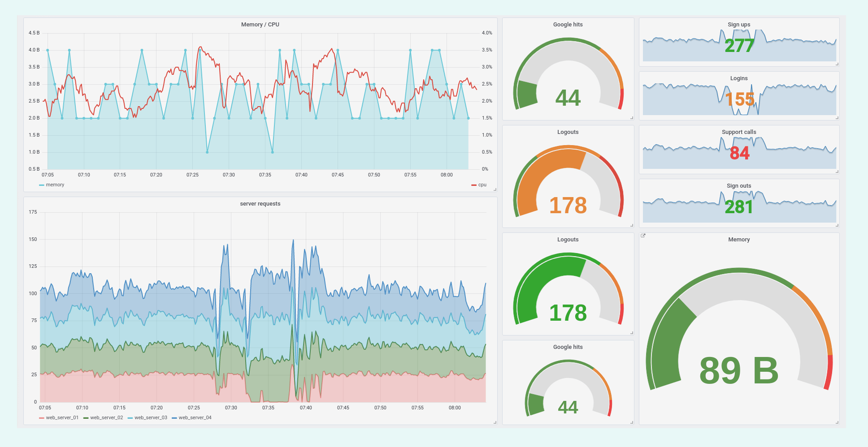Viewport: 868px width, 447px height.
Task: Click the 4.0% label on CPU axis
Action: (x=487, y=33)
